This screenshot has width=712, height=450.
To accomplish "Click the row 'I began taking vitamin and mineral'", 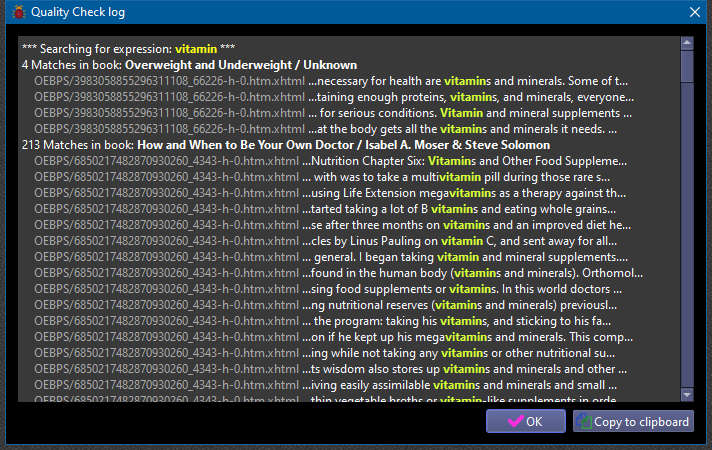I will pyautogui.click(x=331, y=257).
